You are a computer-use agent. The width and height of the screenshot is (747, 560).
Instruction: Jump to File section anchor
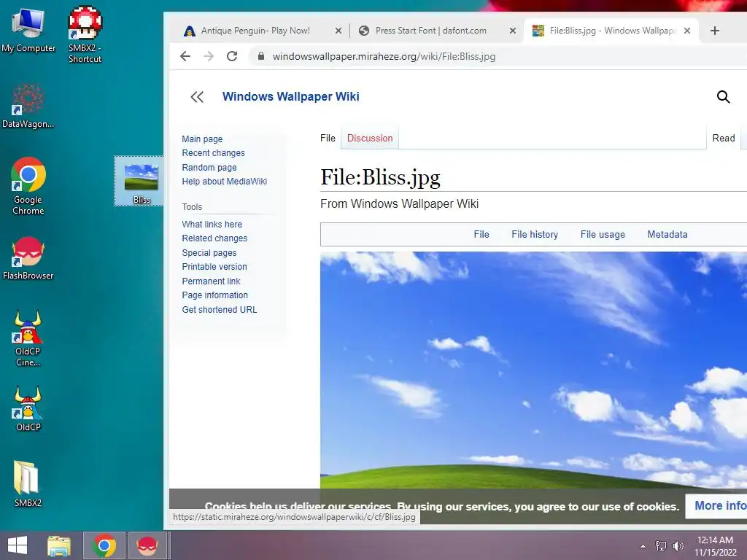(481, 234)
